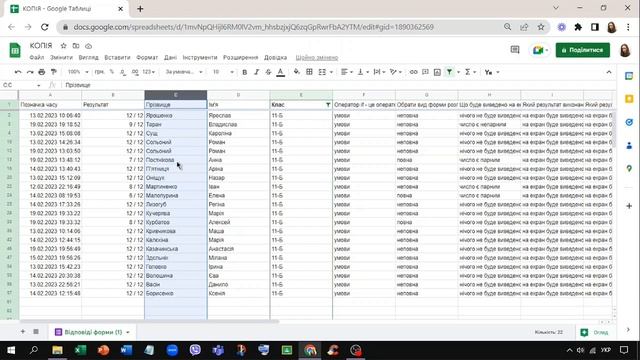Increase decimal places
This screenshot has width=640, height=360.
click(x=135, y=72)
